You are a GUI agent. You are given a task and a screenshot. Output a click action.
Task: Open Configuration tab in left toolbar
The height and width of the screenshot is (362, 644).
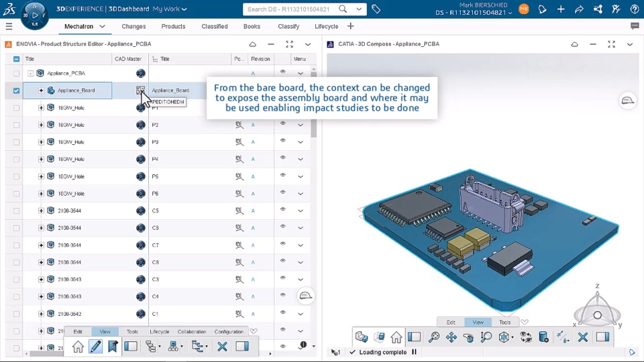coord(229,332)
